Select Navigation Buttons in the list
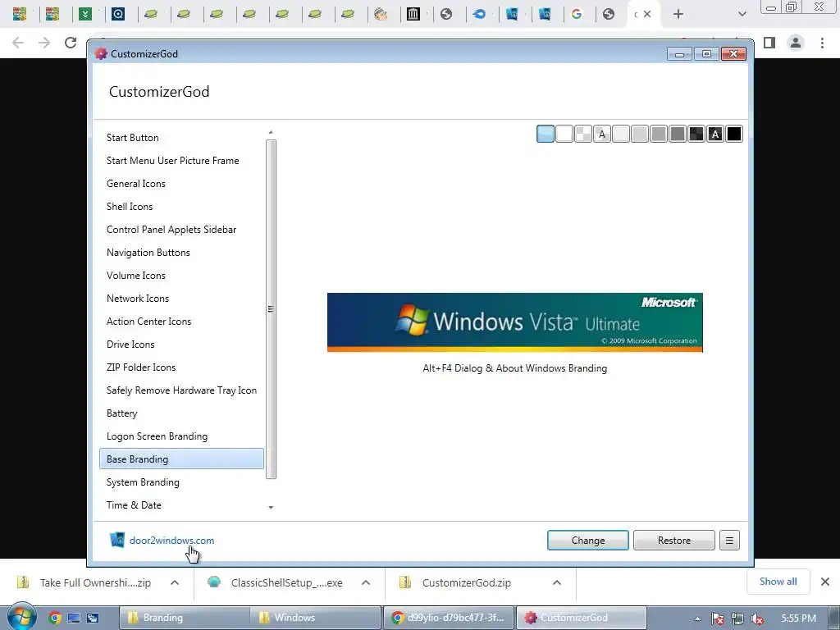The height and width of the screenshot is (630, 840). 181,253
